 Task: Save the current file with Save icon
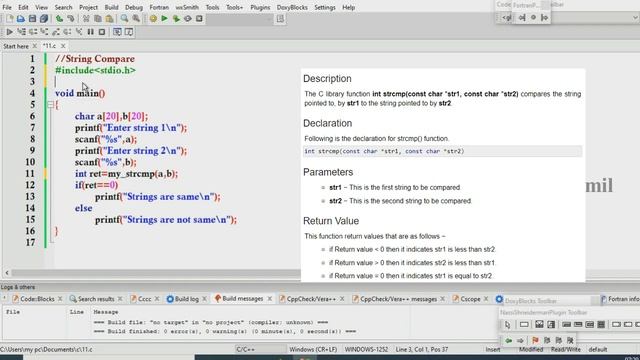[32, 19]
